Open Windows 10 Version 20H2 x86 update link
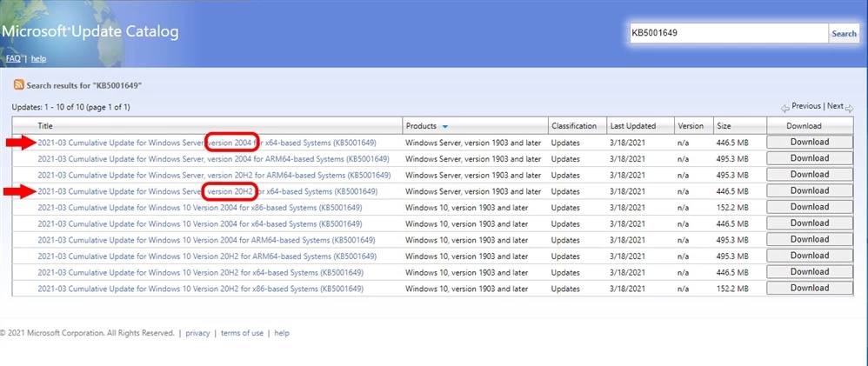Screen dimensions: 868x366 200,289
